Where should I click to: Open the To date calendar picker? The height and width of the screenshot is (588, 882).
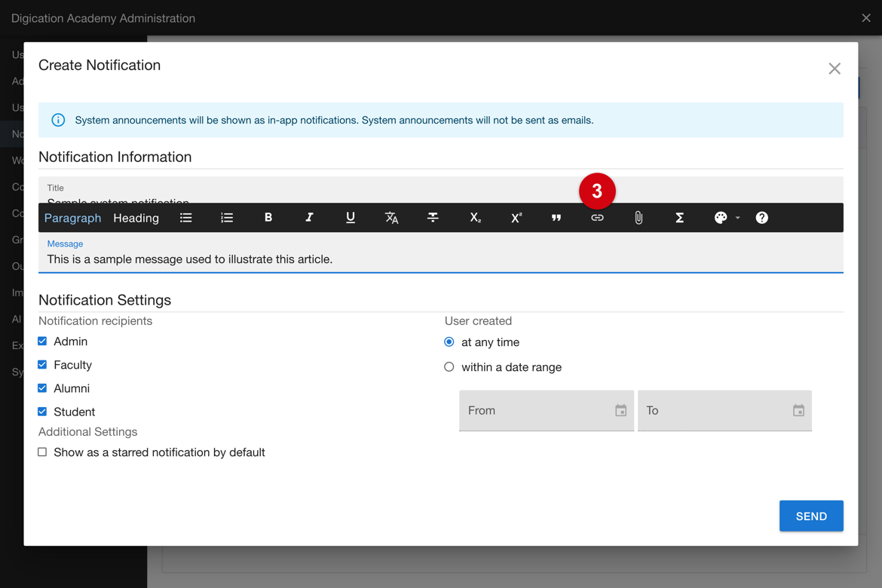(798, 411)
